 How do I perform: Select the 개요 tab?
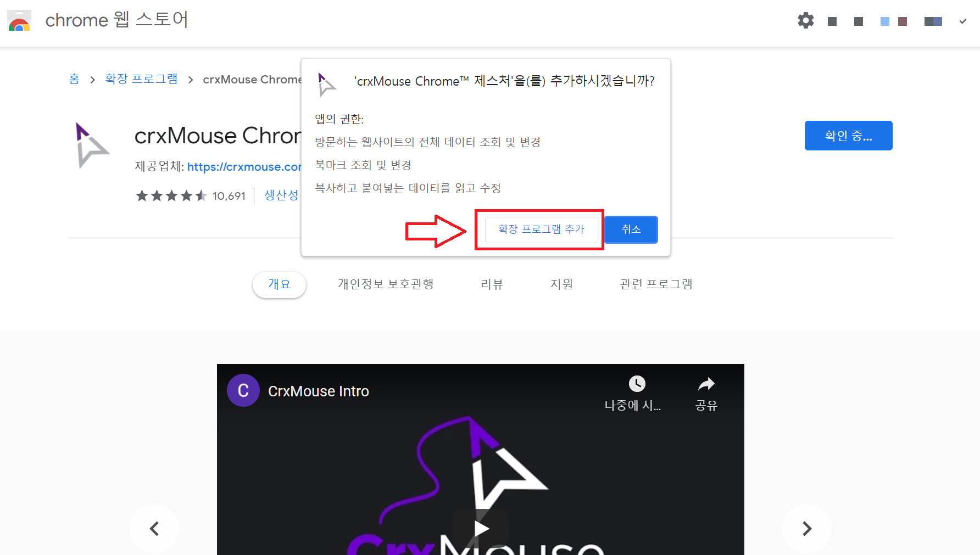[x=279, y=284]
